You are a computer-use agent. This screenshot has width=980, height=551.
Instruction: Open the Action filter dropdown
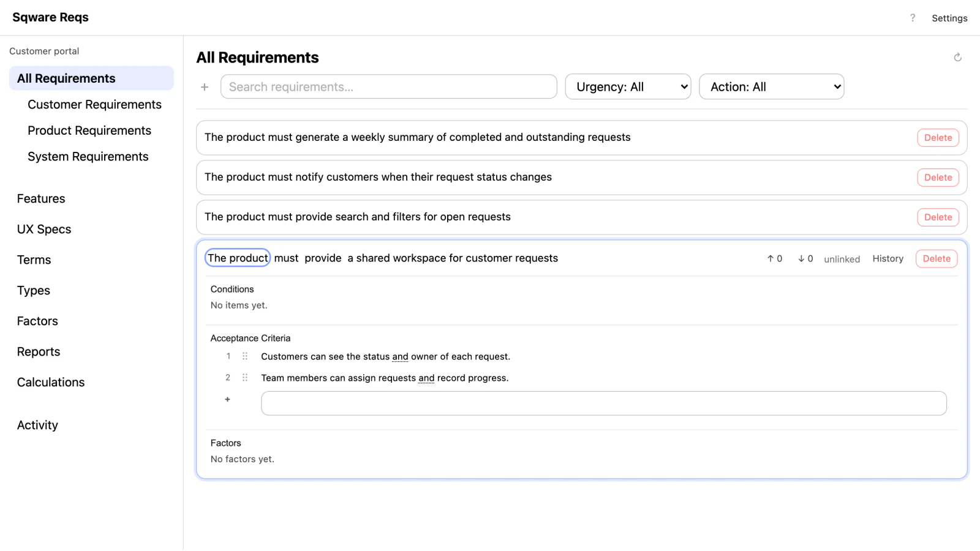(x=772, y=87)
